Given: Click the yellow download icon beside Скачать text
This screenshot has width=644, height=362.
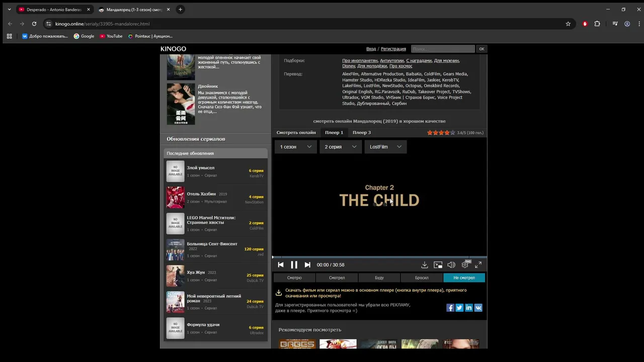Looking at the screenshot, I should click(x=279, y=293).
